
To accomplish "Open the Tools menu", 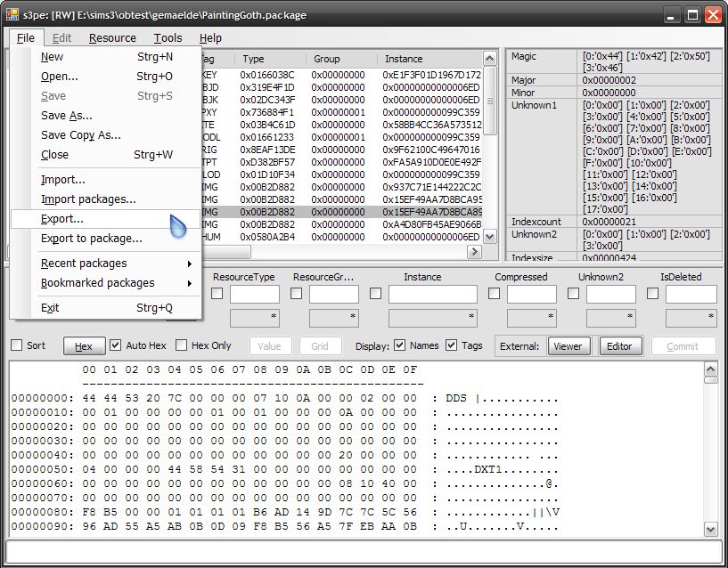I will 168,38.
